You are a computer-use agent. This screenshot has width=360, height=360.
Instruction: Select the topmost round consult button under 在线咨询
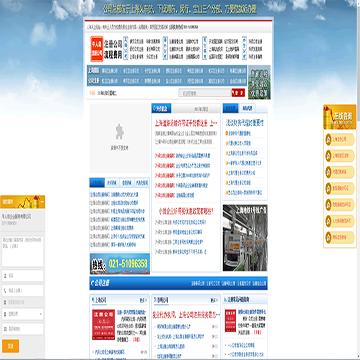click(x=339, y=140)
